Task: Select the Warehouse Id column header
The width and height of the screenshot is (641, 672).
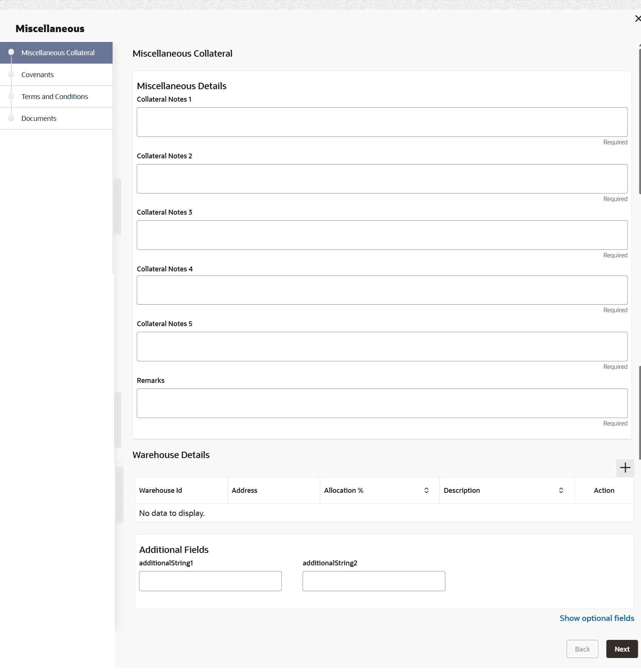Action: (181, 490)
